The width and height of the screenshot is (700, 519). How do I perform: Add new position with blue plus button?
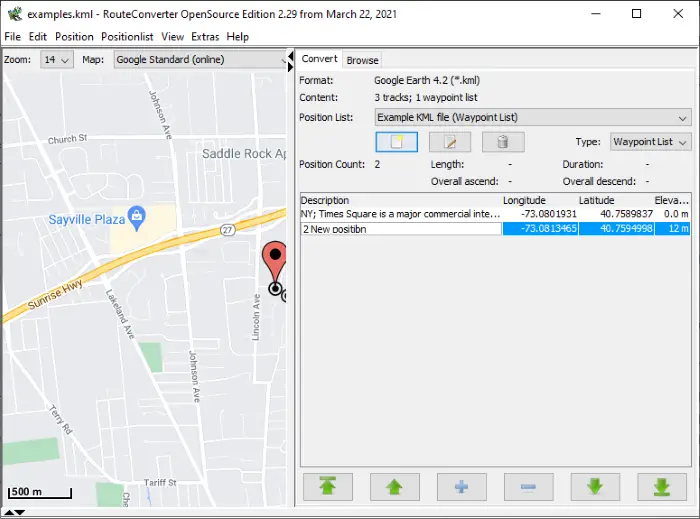pos(462,487)
